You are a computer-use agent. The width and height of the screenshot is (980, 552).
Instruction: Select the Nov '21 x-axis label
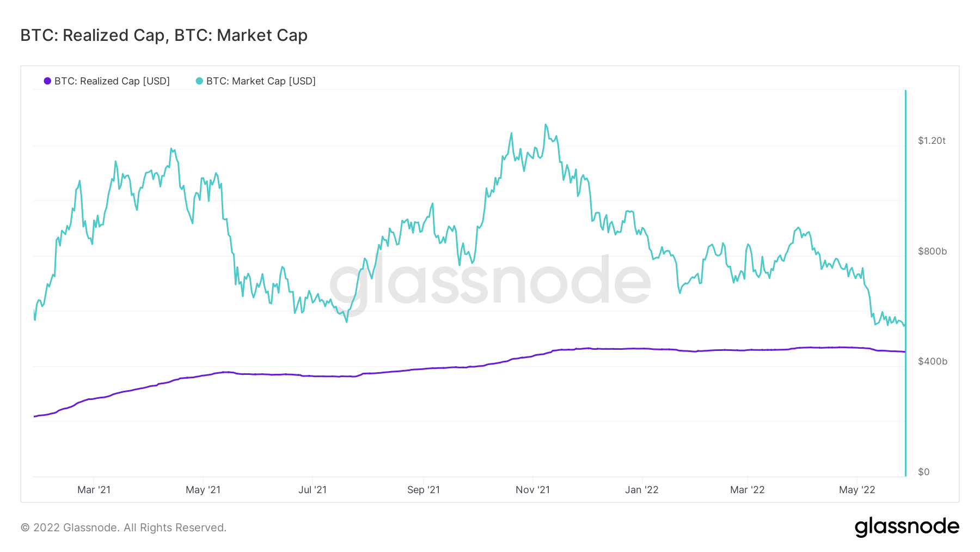(x=532, y=490)
